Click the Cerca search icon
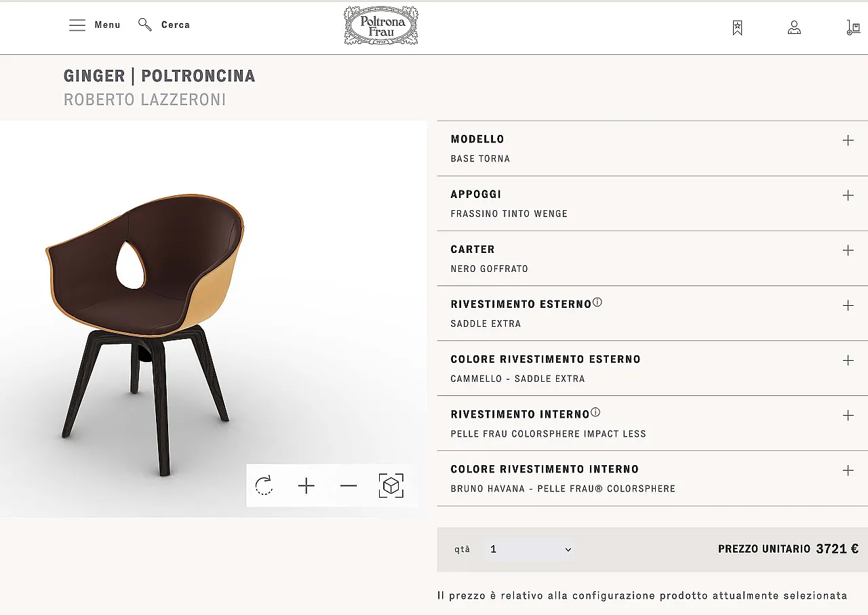Viewport: 868px width, 615px height. point(144,24)
